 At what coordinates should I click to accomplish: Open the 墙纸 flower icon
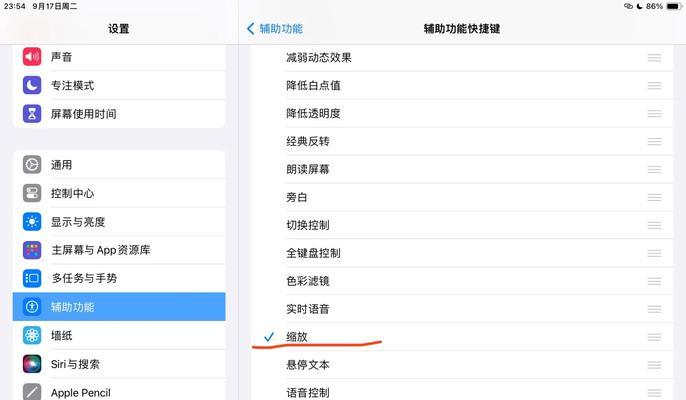(32, 335)
